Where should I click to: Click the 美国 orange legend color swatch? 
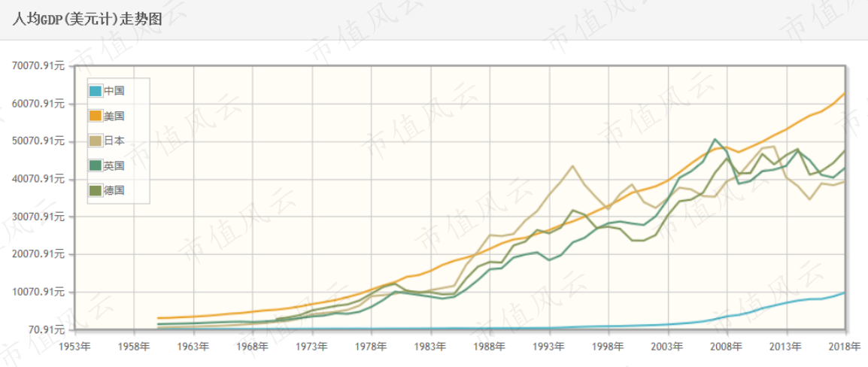click(96, 117)
